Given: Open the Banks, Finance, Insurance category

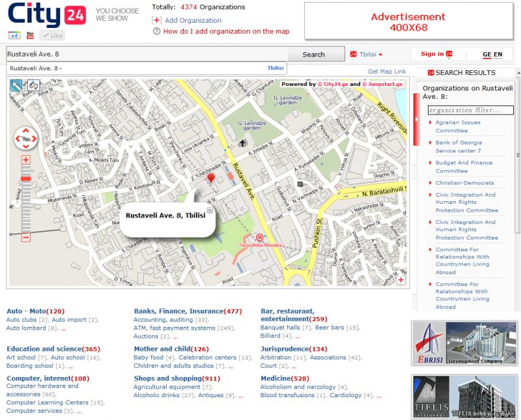Looking at the screenshot, I should coord(178,311).
